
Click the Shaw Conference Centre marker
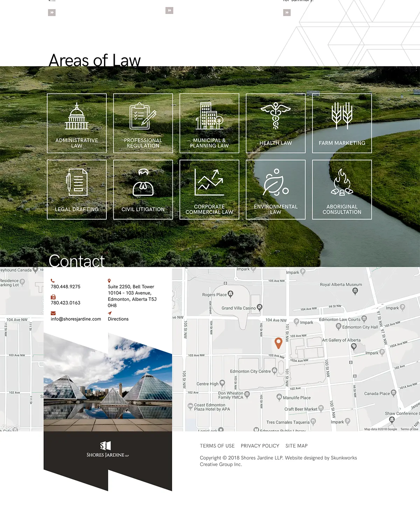tap(392, 419)
